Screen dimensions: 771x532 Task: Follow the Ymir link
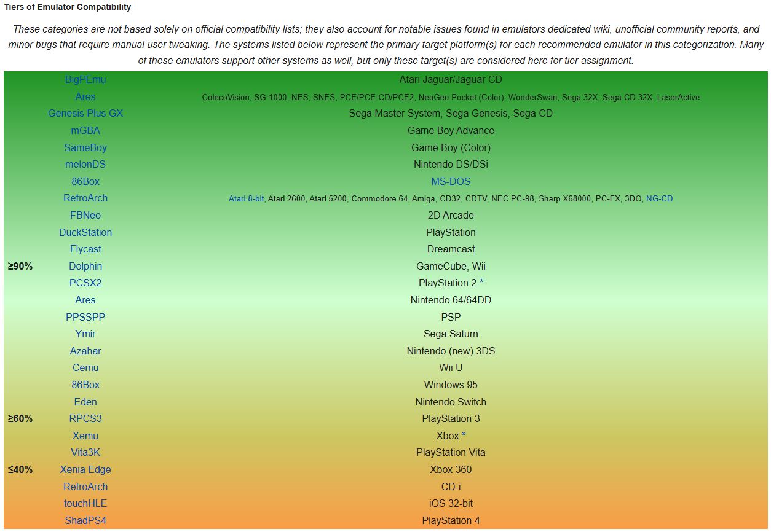(x=85, y=334)
